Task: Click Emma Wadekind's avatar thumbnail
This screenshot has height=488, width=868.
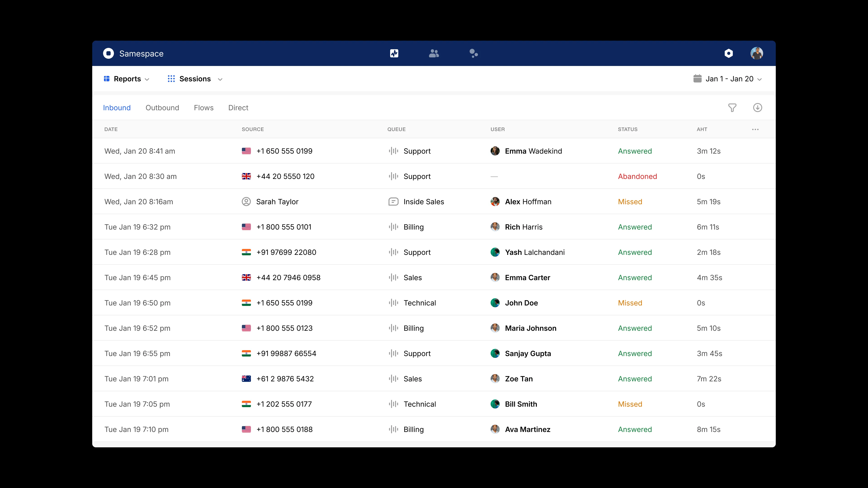Action: coord(495,151)
